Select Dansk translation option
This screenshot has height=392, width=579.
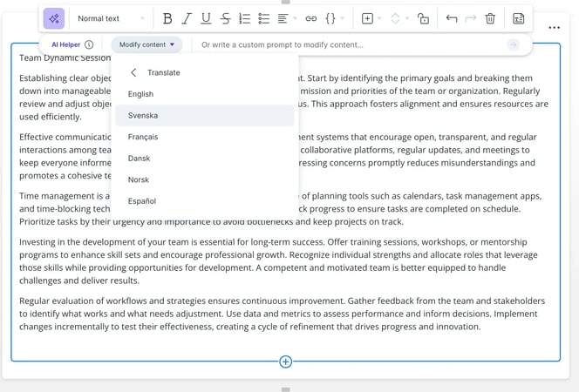(205, 159)
